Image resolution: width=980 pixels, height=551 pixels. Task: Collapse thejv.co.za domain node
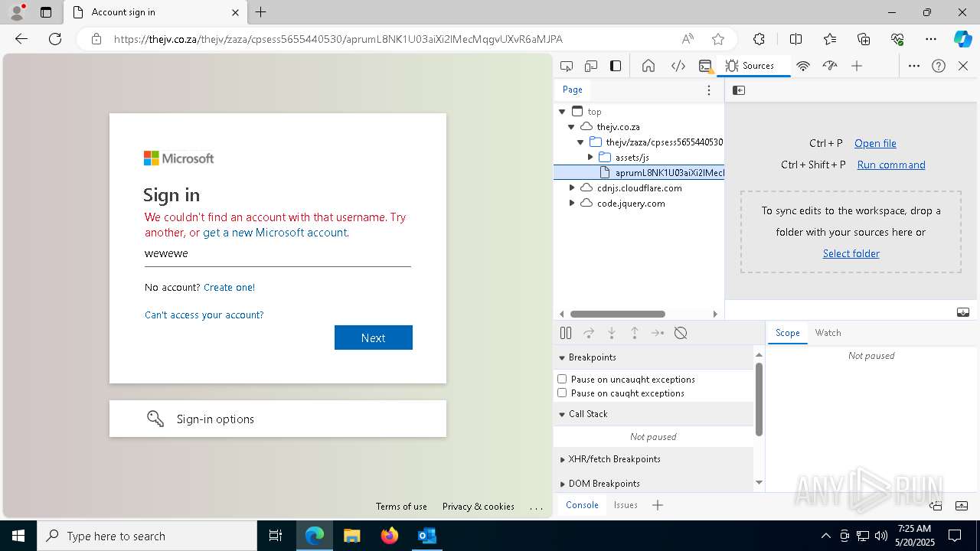coord(571,127)
